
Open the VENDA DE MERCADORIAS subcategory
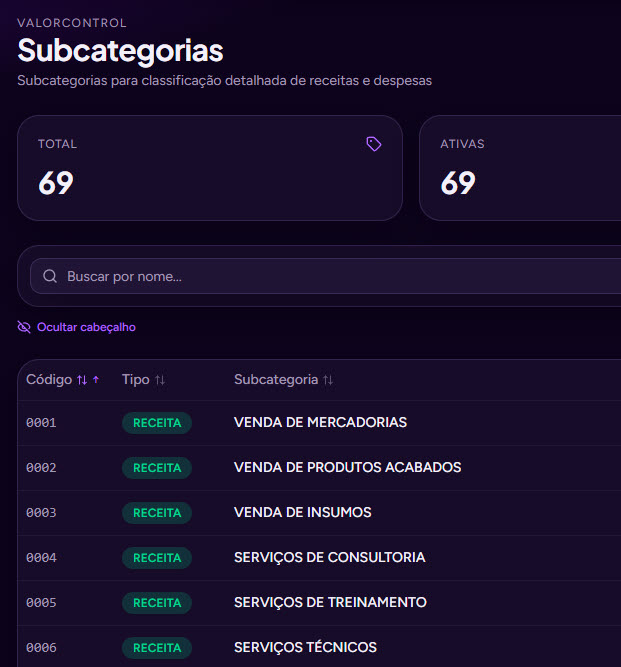tap(320, 422)
